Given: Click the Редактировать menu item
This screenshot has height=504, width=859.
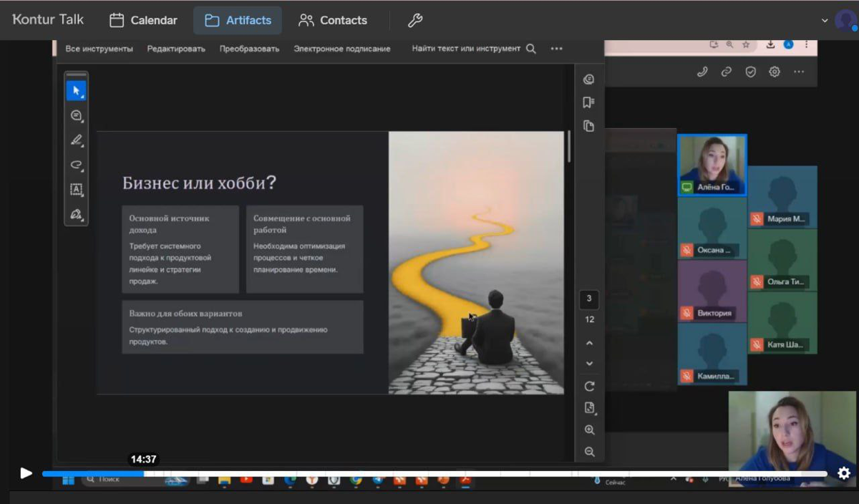Looking at the screenshot, I should pos(176,49).
